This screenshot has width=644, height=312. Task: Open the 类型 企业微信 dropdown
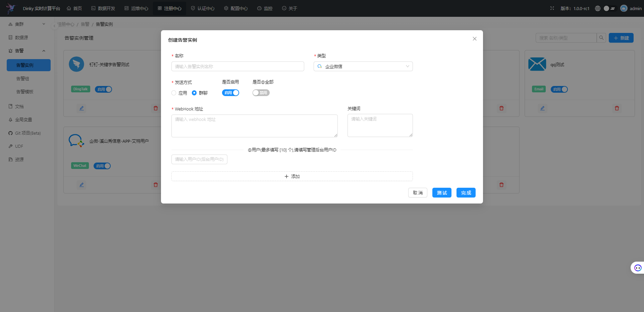[363, 66]
